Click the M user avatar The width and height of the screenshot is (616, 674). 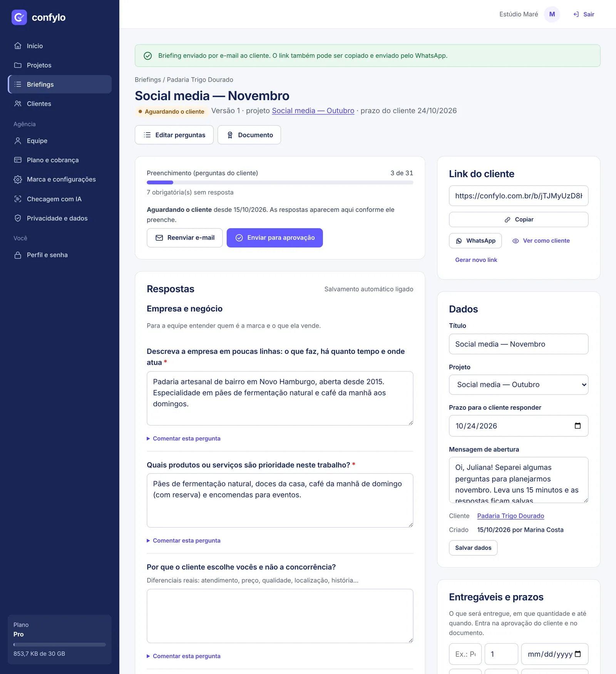[552, 14]
